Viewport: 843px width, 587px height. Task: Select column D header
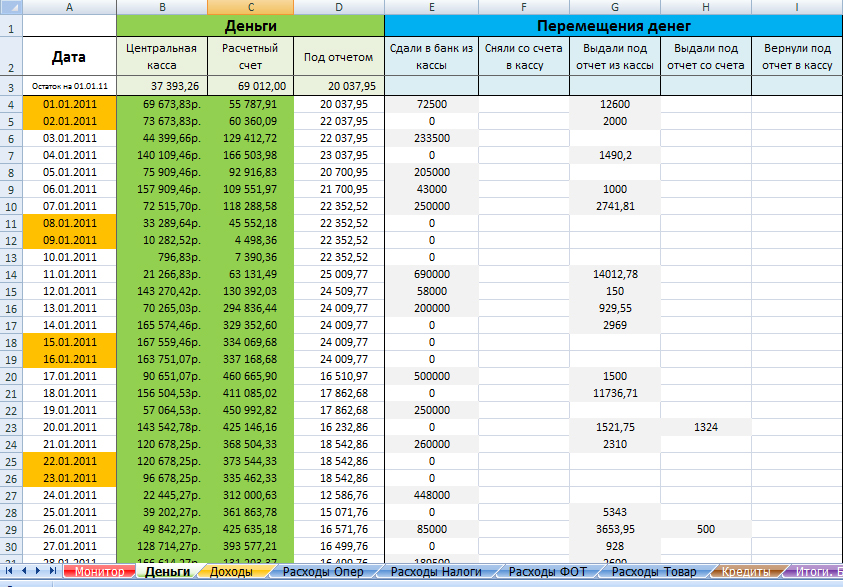[x=339, y=7]
